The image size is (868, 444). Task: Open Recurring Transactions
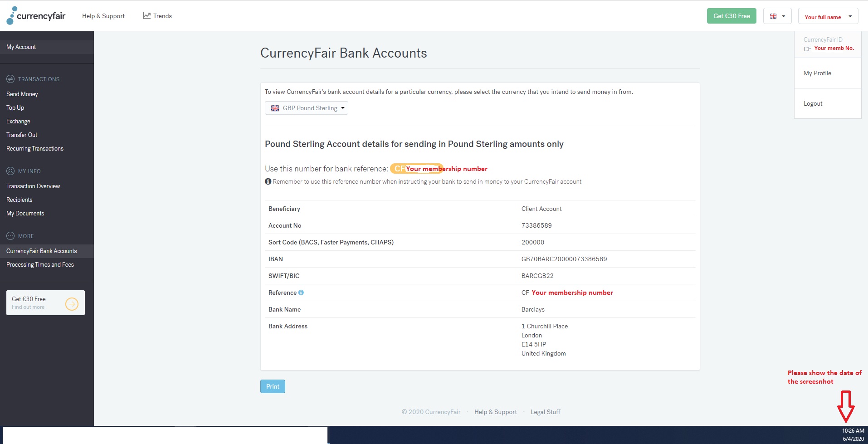(x=35, y=148)
